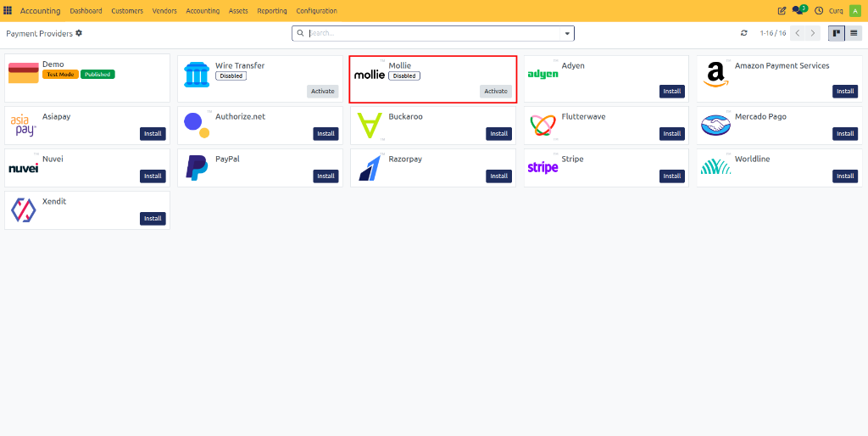Viewport: 868px width, 436px height.
Task: Click the Adyen logo
Action: [x=543, y=75]
